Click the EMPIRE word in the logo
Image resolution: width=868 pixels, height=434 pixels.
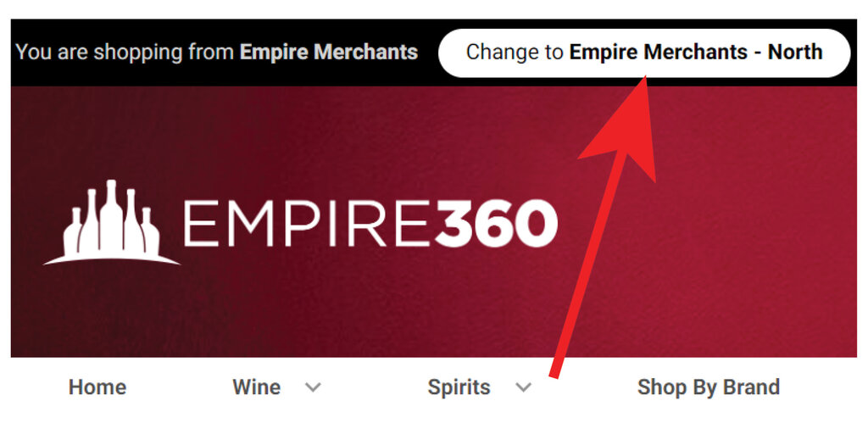pos(306,224)
